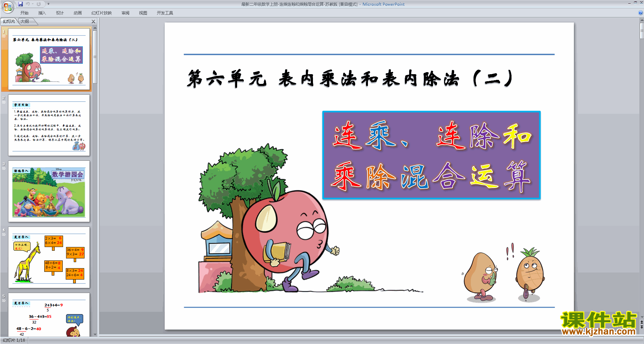Image resolution: width=644 pixels, height=344 pixels.
Task: Select the slide title 第六单元 表内乘法和表内除法（二）
Action: coord(350,79)
